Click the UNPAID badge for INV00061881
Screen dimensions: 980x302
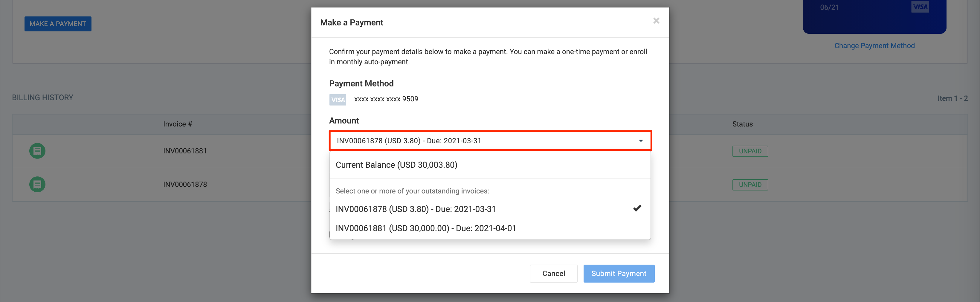[750, 151]
